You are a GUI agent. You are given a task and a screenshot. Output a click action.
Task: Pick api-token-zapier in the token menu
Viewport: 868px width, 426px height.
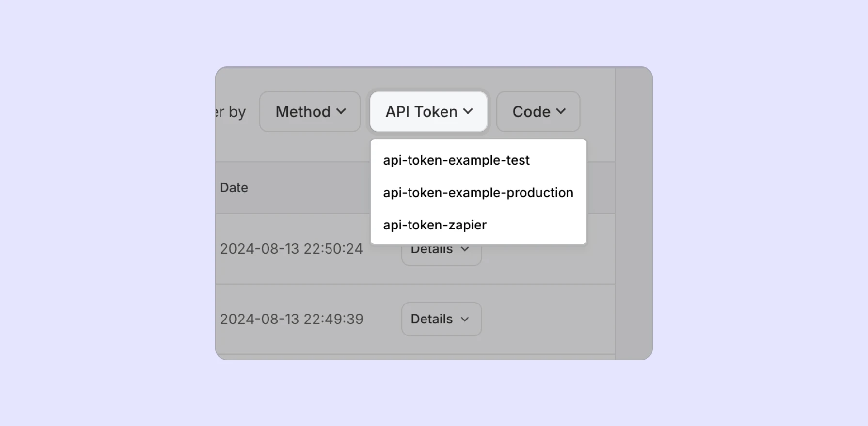435,225
